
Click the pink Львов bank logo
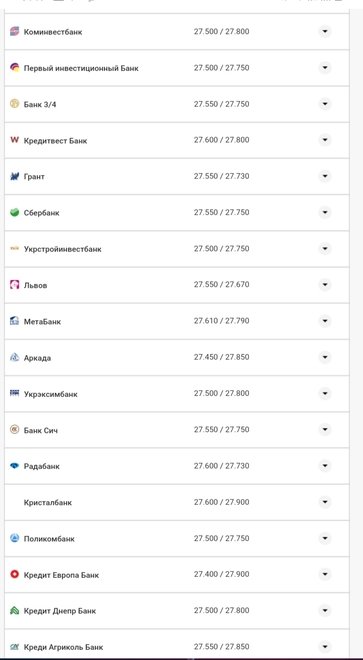[x=15, y=285]
